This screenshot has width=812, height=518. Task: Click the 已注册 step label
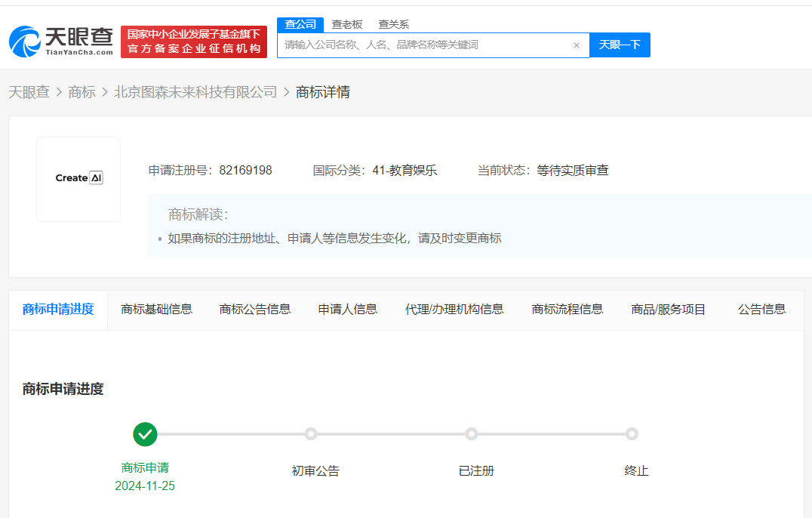[476, 471]
